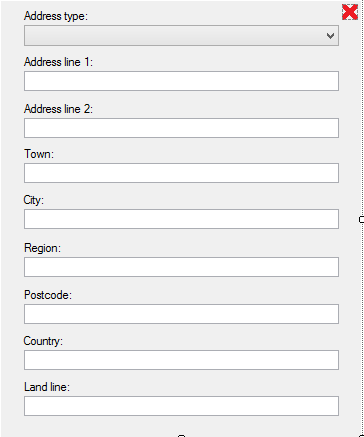The width and height of the screenshot is (364, 437).
Task: Click the "Address line 1:" label
Action: [x=58, y=62]
